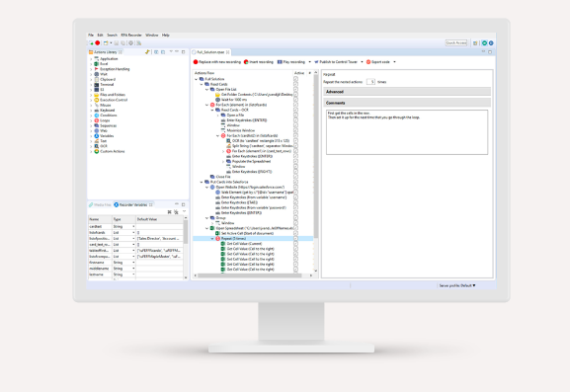The width and height of the screenshot is (570, 392).
Task: Collapse the Repeat (5 times) node
Action: (x=212, y=238)
